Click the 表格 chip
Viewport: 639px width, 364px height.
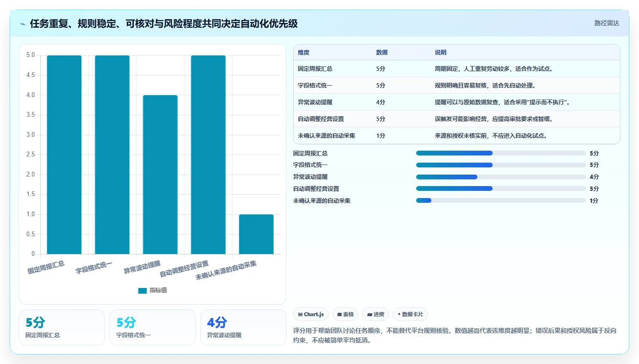tap(345, 314)
